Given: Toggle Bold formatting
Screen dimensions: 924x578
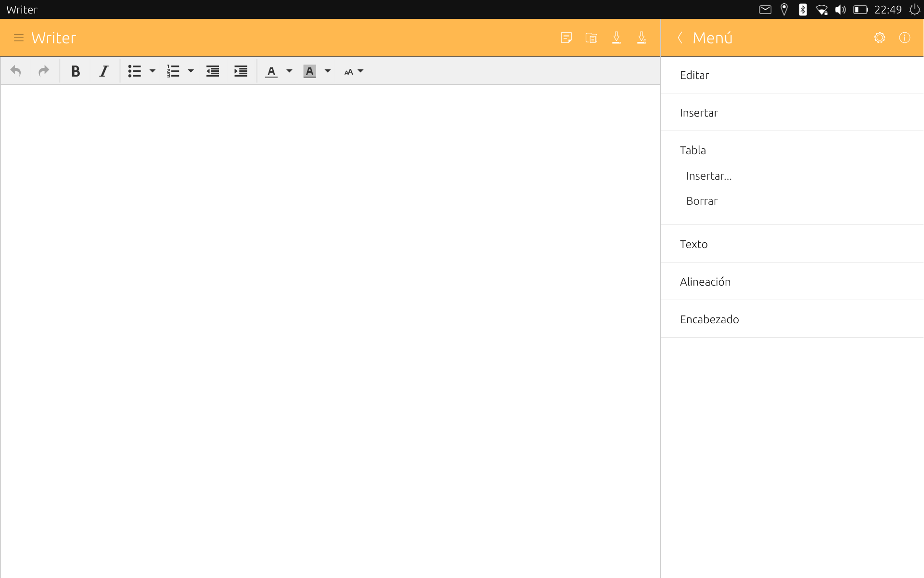Looking at the screenshot, I should pyautogui.click(x=75, y=71).
